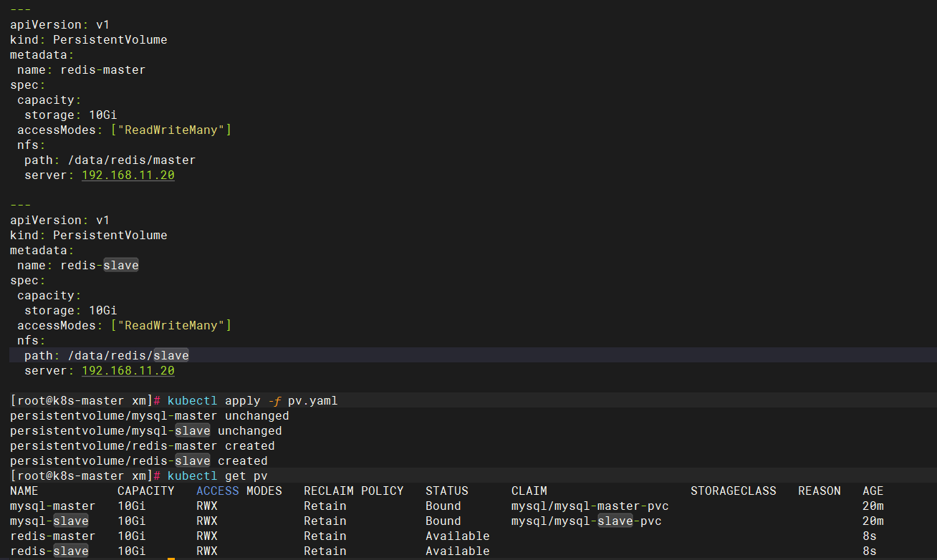Select 'persistentvolume/redis-master created' output line
This screenshot has width=937, height=560.
pyautogui.click(x=143, y=445)
